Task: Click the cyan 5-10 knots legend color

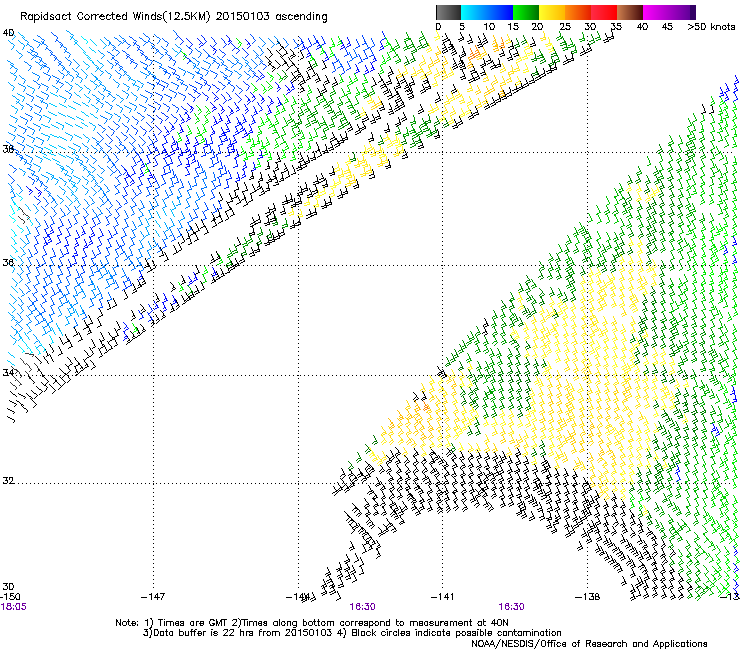Action: 474,12
